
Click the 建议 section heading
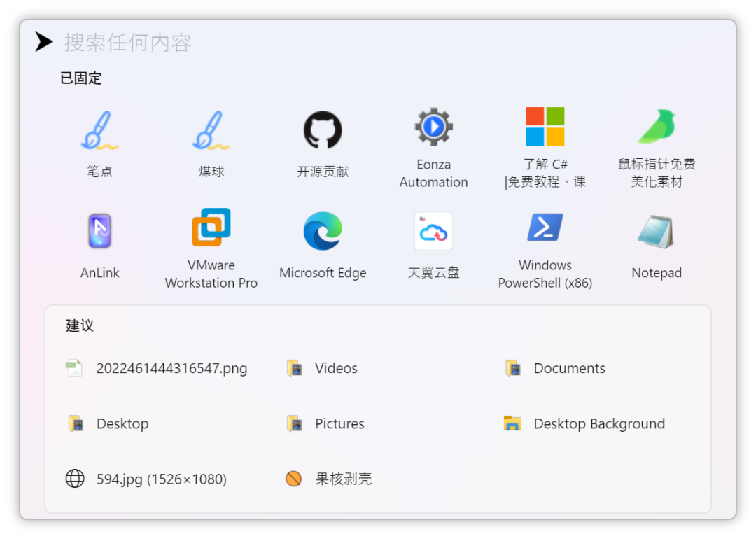(80, 325)
